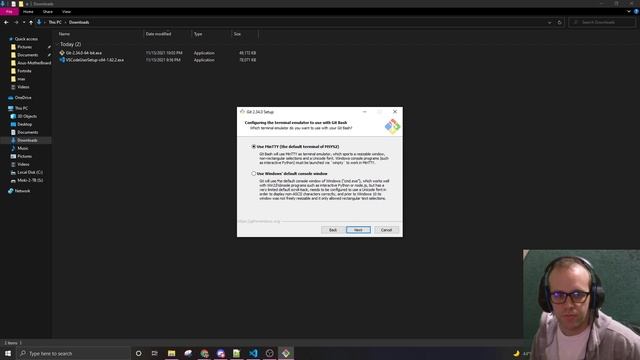Image resolution: width=640 pixels, height=360 pixels.
Task: Open Share ribbon tab in File Explorer
Action: pos(48,11)
